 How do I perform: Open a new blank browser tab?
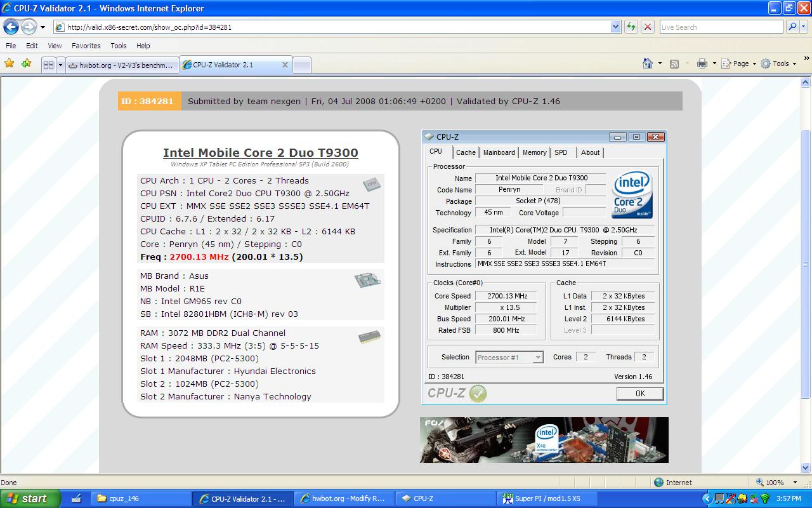(302, 65)
